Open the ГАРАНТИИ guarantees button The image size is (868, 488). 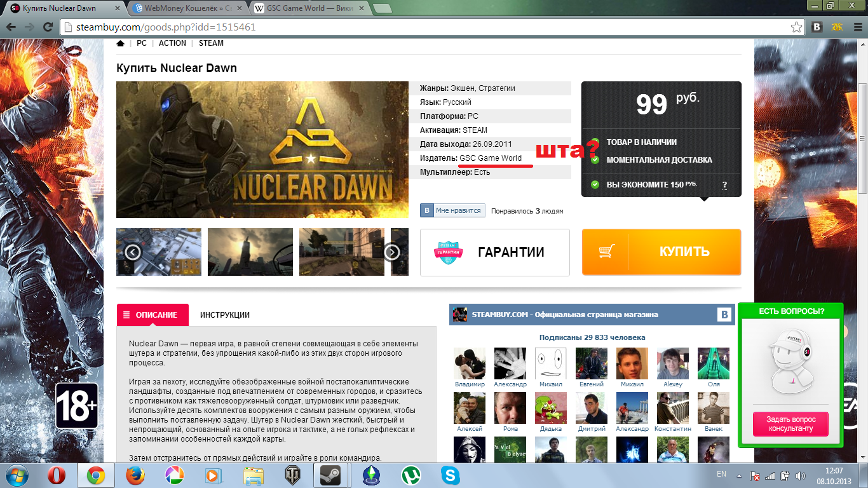pos(495,252)
